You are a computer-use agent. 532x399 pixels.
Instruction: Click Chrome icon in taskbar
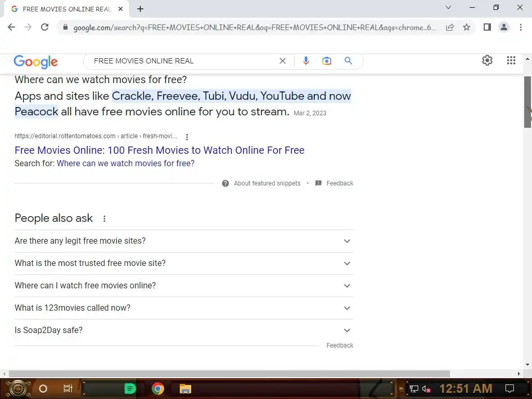click(158, 389)
